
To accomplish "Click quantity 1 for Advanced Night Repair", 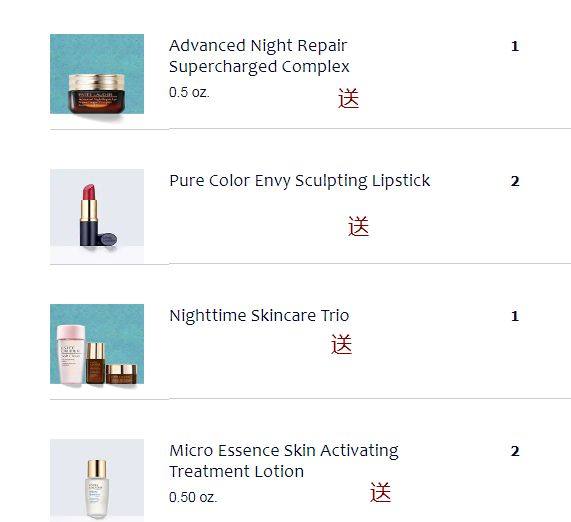I will 515,46.
